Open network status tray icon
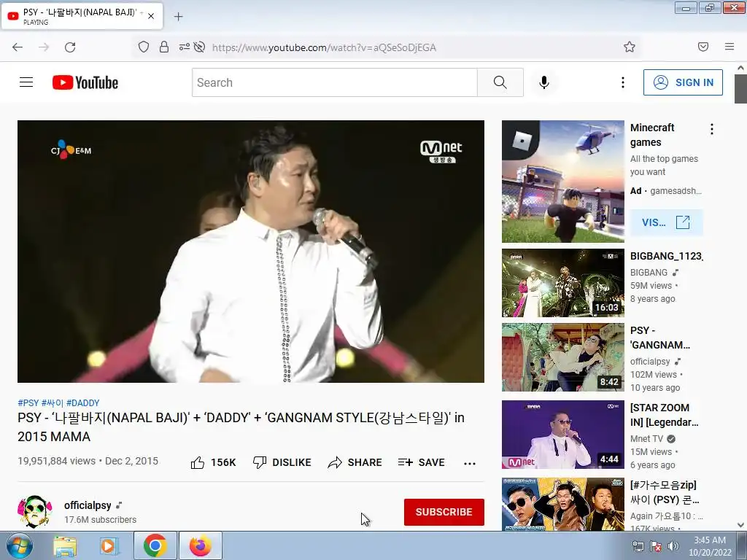Image resolution: width=747 pixels, height=560 pixels. click(638, 546)
